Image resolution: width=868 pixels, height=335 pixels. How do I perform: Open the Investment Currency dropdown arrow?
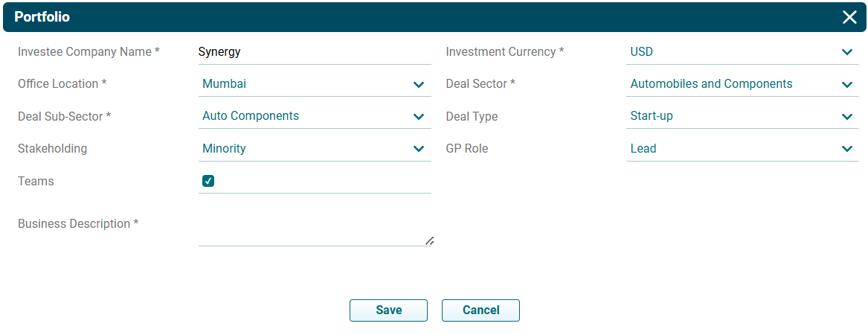[846, 52]
